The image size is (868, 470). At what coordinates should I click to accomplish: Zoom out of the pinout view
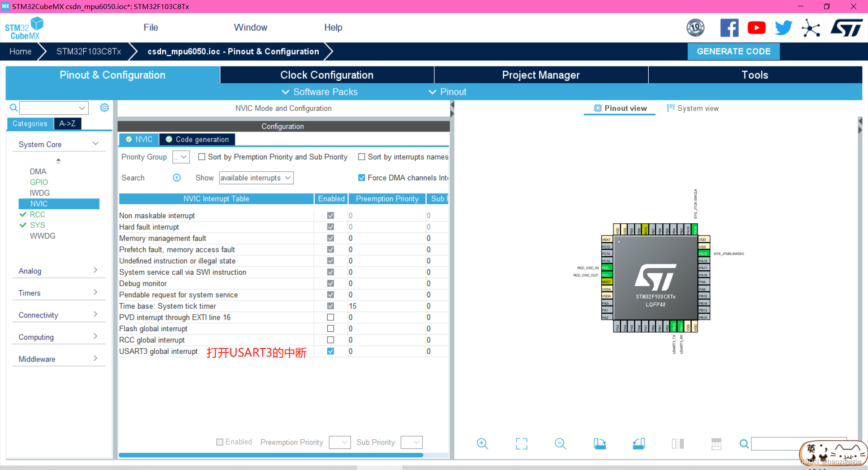click(560, 444)
